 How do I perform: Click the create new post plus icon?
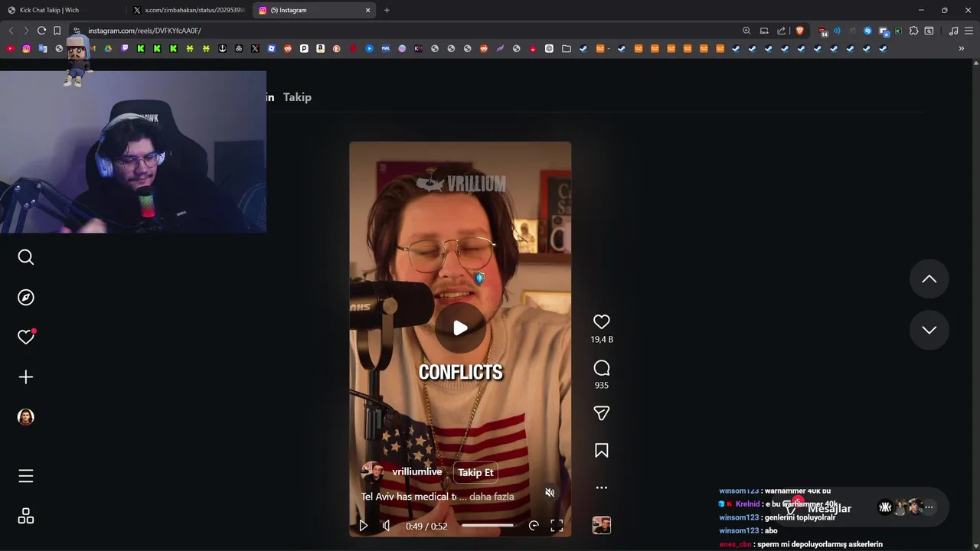click(26, 377)
